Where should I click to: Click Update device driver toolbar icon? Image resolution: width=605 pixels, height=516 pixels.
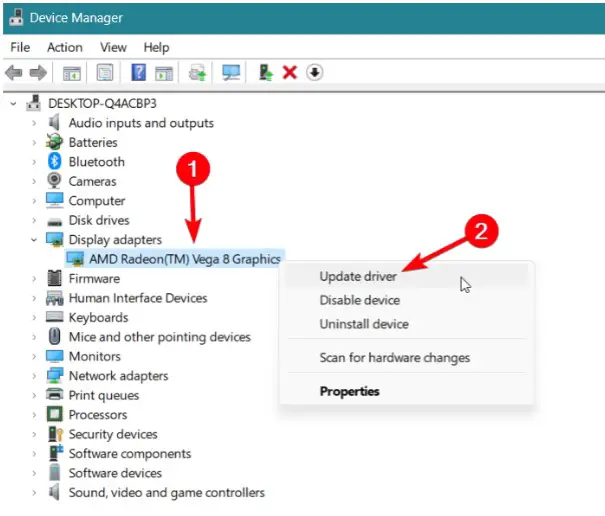point(197,73)
